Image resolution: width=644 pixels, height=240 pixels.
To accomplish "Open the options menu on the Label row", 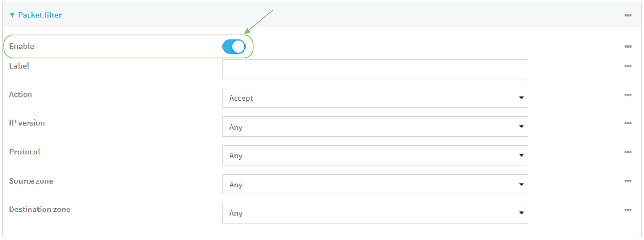I will coord(628,66).
